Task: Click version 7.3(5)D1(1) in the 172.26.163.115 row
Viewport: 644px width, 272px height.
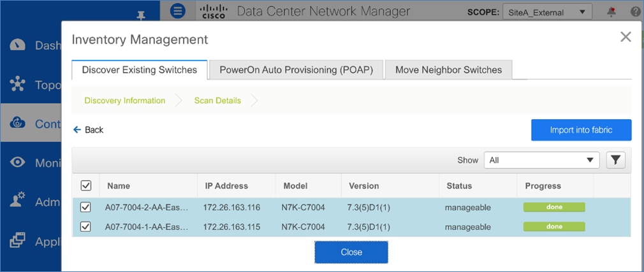Action: pyautogui.click(x=369, y=227)
